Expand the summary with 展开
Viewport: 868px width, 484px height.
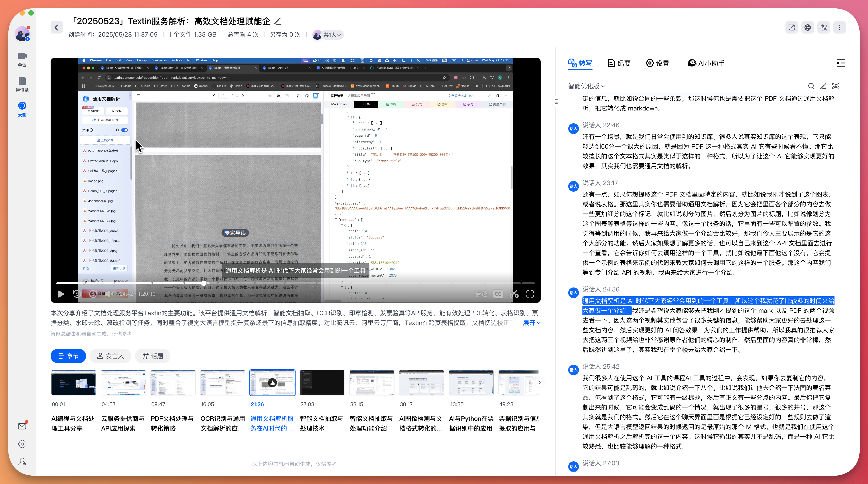click(x=531, y=323)
